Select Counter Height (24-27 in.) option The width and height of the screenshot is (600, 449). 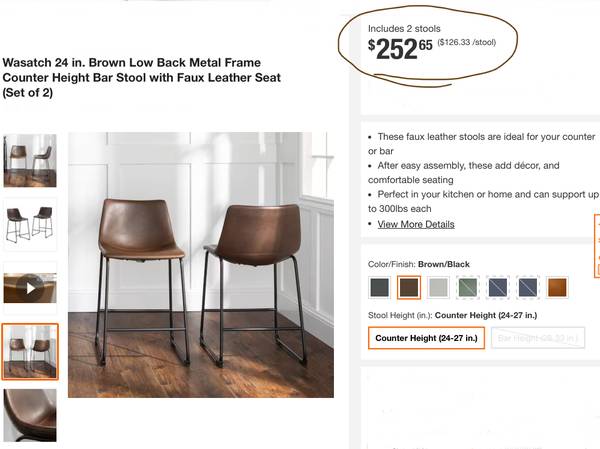[426, 338]
